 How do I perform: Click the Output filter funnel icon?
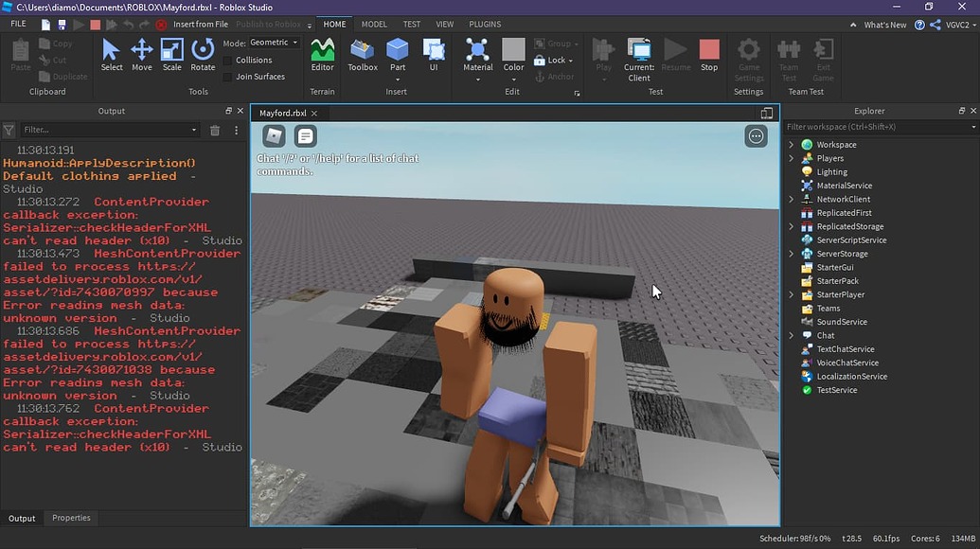click(x=9, y=130)
